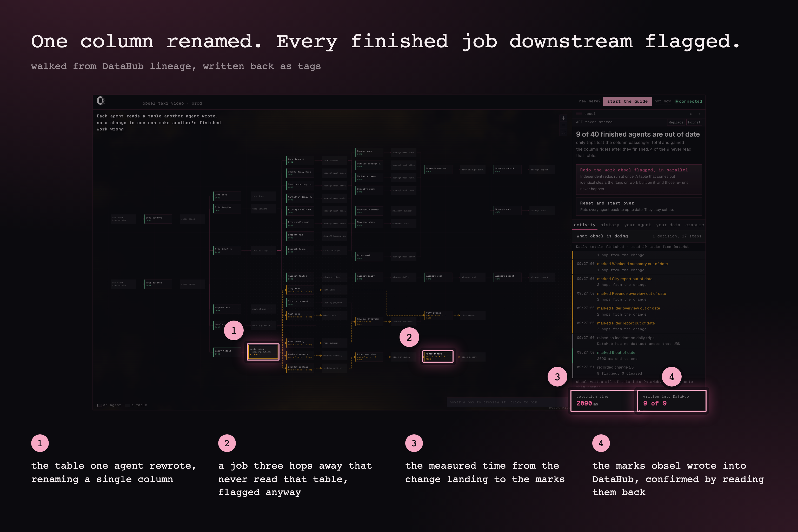Click Redo the work obsel flagged, in parallel

coord(639,179)
